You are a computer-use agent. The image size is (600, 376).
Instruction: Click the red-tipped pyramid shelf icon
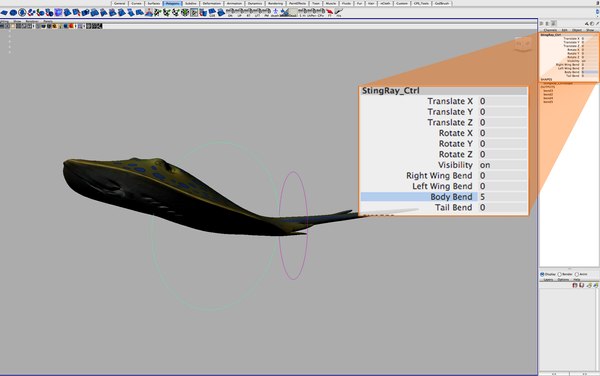[x=149, y=13]
